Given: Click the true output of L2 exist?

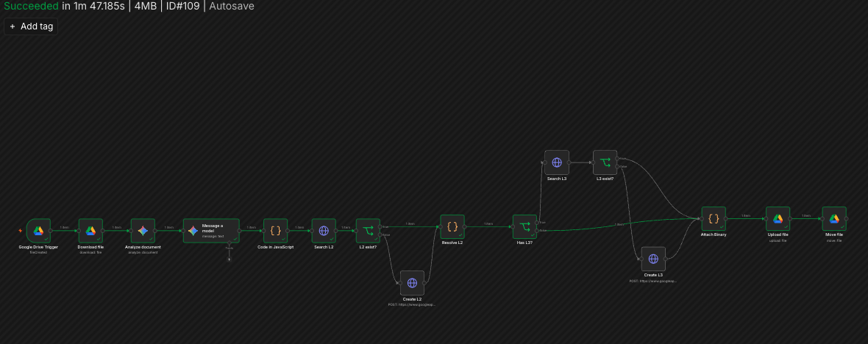Looking at the screenshot, I should 380,226.
